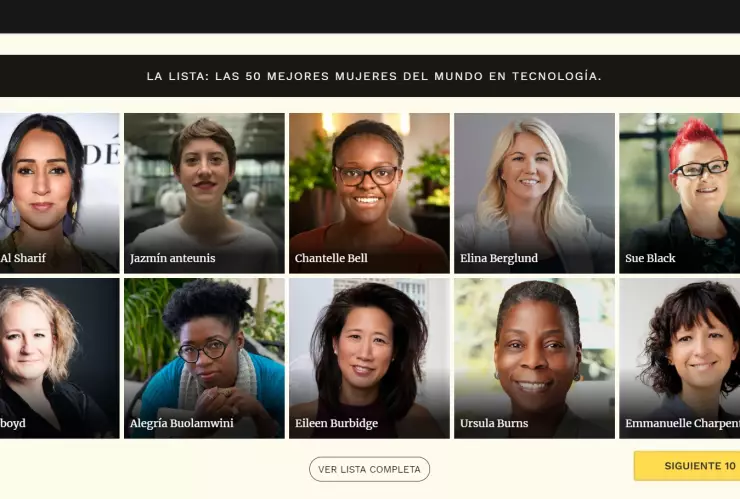Screen dimensions: 740x499
Task: View Eileen Burbidge's profile card
Action: (370, 358)
